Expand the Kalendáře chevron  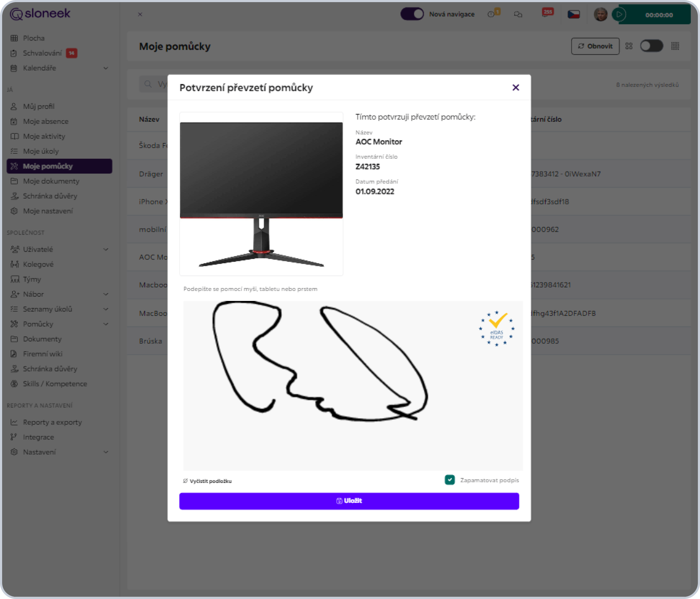[x=106, y=68]
